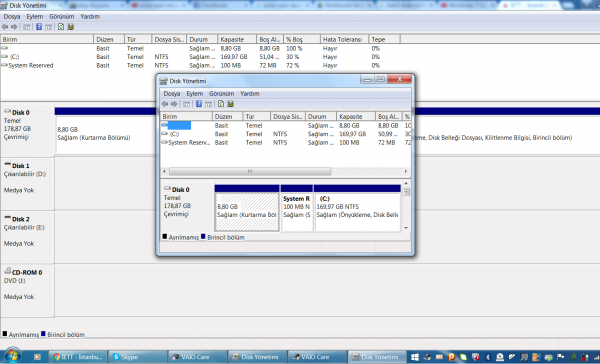Select (C:) volume row in front window
This screenshot has width=600, height=364.
[285, 134]
